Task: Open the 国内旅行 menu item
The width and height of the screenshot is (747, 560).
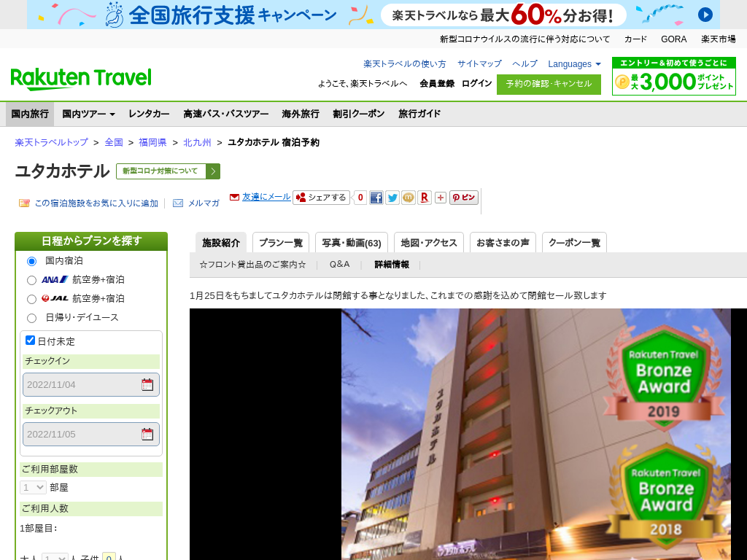Action: (30, 114)
